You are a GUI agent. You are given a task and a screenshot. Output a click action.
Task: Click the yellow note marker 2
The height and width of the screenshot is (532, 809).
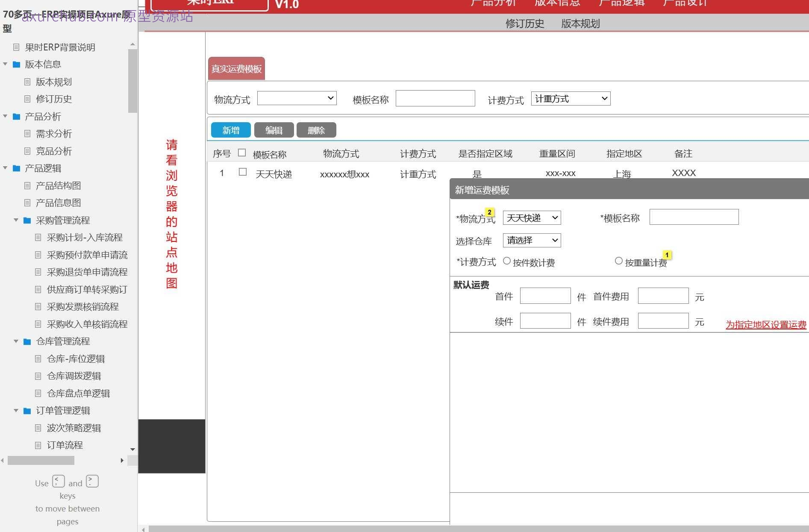[x=490, y=212]
